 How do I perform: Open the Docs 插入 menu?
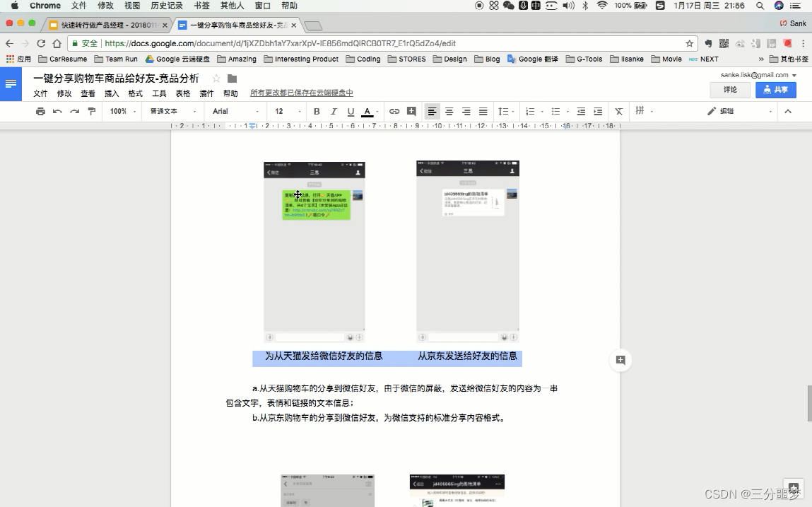[x=112, y=93]
